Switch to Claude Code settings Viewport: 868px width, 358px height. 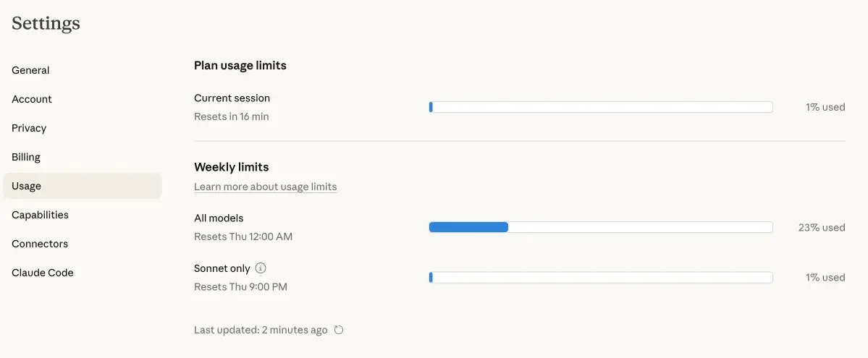43,273
